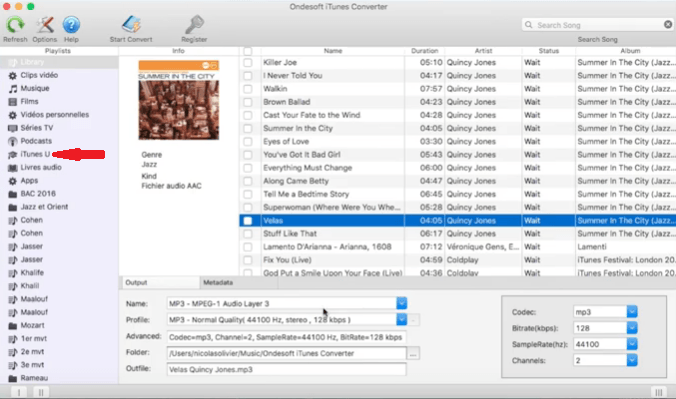Open the Help toolbar icon

click(71, 25)
